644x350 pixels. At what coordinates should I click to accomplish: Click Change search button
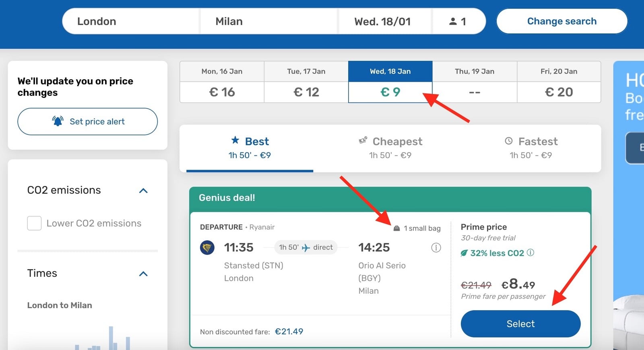(562, 21)
